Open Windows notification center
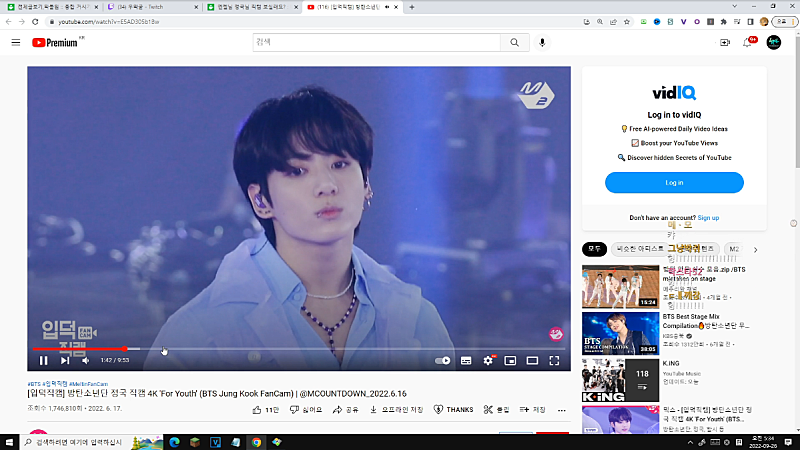800x450 pixels. pos(788,442)
